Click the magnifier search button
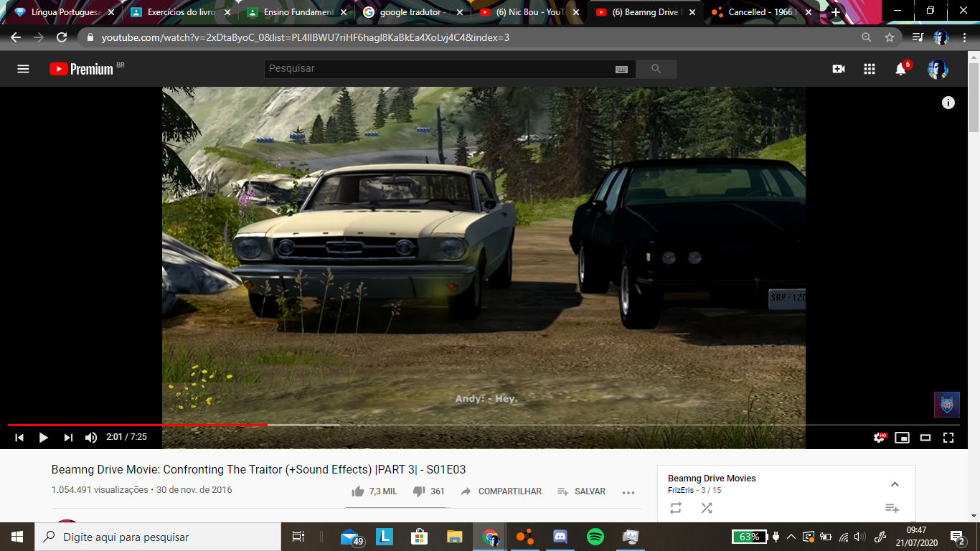 click(656, 69)
